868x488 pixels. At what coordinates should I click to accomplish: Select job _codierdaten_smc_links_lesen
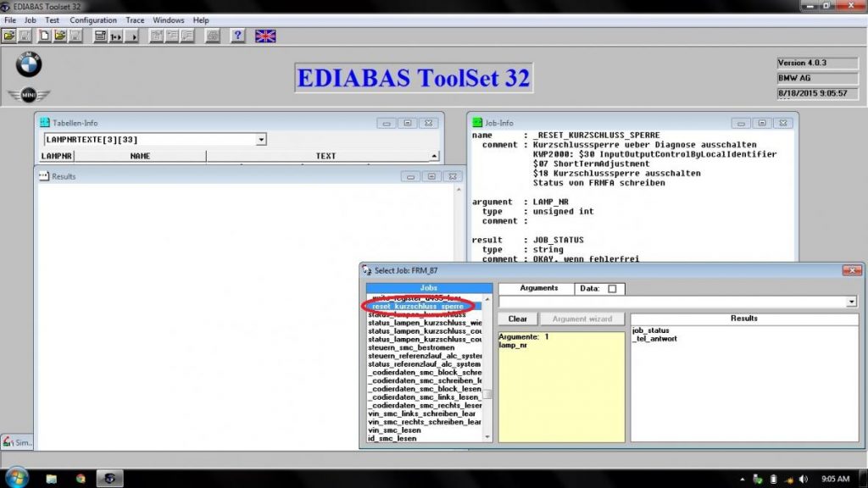click(x=425, y=397)
